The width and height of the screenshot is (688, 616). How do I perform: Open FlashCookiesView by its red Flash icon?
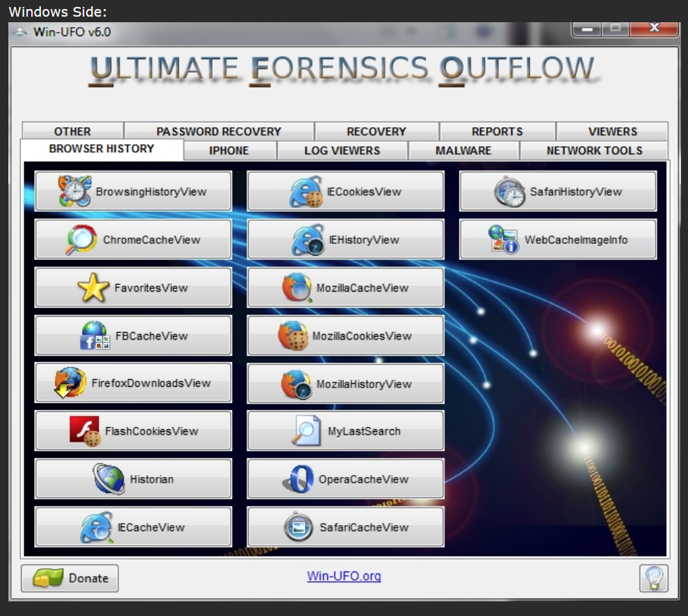coord(85,431)
